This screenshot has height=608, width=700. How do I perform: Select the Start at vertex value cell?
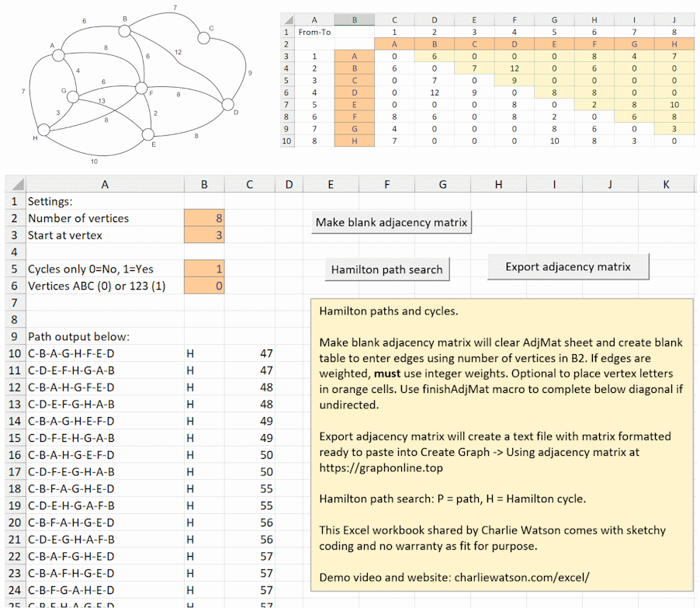coord(204,235)
